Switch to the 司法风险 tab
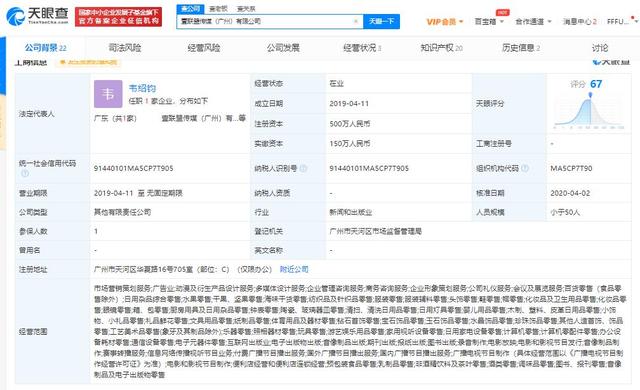Screen dimensions: 640x390 [125, 48]
